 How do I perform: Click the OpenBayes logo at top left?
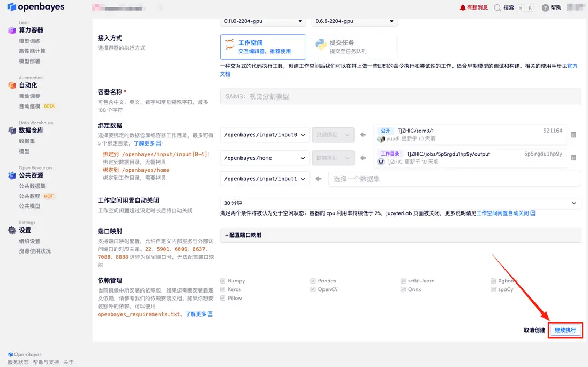click(36, 7)
